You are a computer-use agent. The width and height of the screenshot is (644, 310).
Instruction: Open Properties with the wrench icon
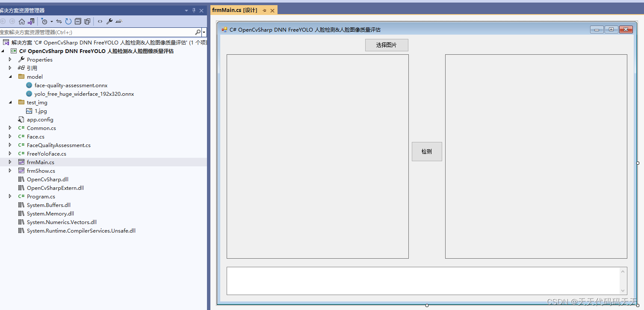pyautogui.click(x=109, y=21)
